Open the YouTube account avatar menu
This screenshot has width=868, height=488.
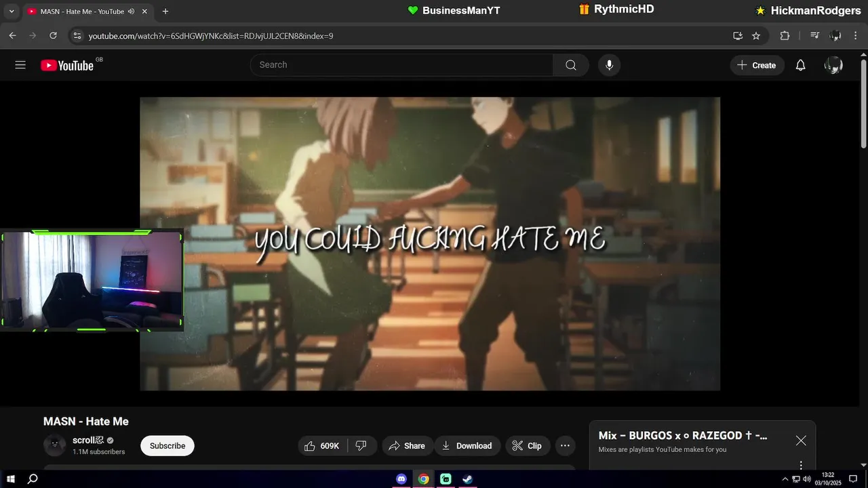(x=833, y=65)
